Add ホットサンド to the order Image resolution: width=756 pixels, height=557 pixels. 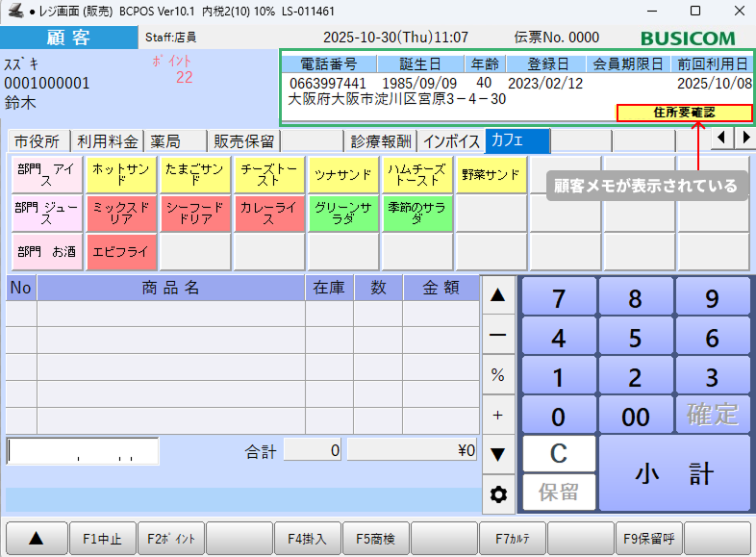(120, 174)
